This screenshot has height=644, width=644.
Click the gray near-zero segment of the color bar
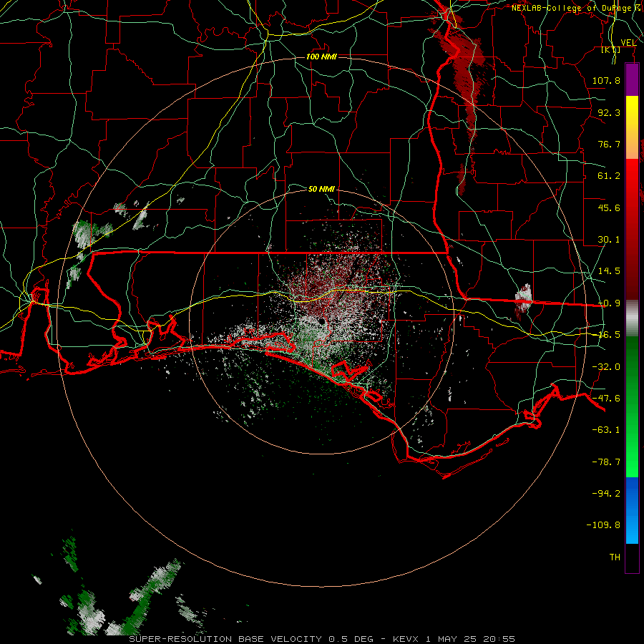[x=632, y=318]
